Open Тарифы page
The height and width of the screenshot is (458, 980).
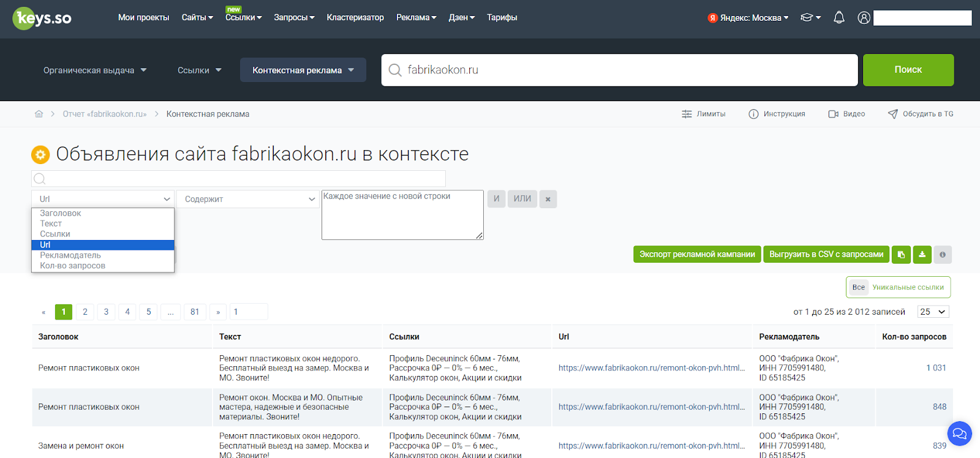502,18
